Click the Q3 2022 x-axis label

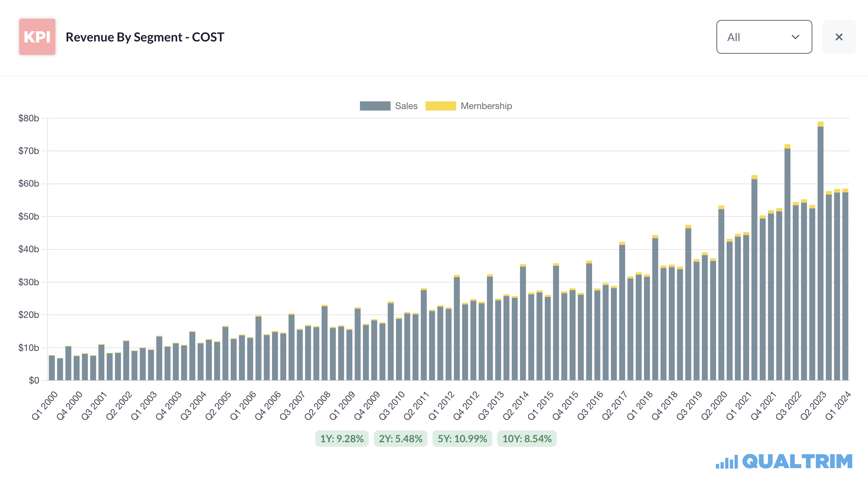coord(789,405)
